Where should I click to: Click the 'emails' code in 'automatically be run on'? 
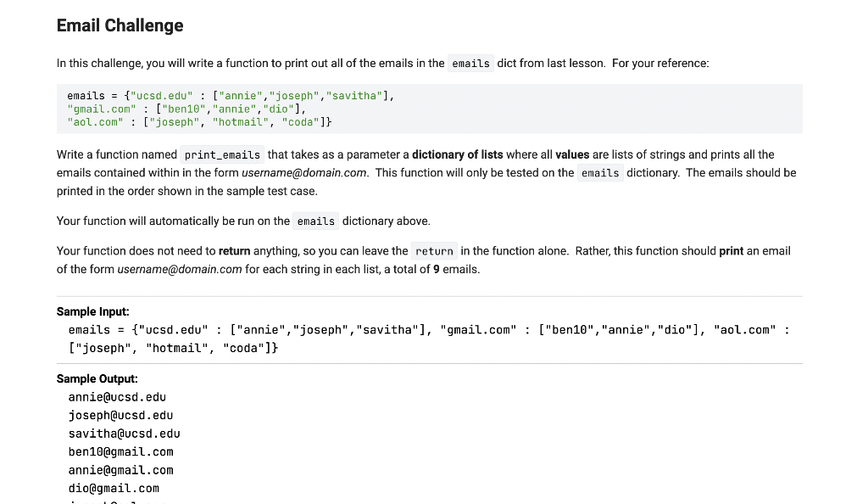315,221
